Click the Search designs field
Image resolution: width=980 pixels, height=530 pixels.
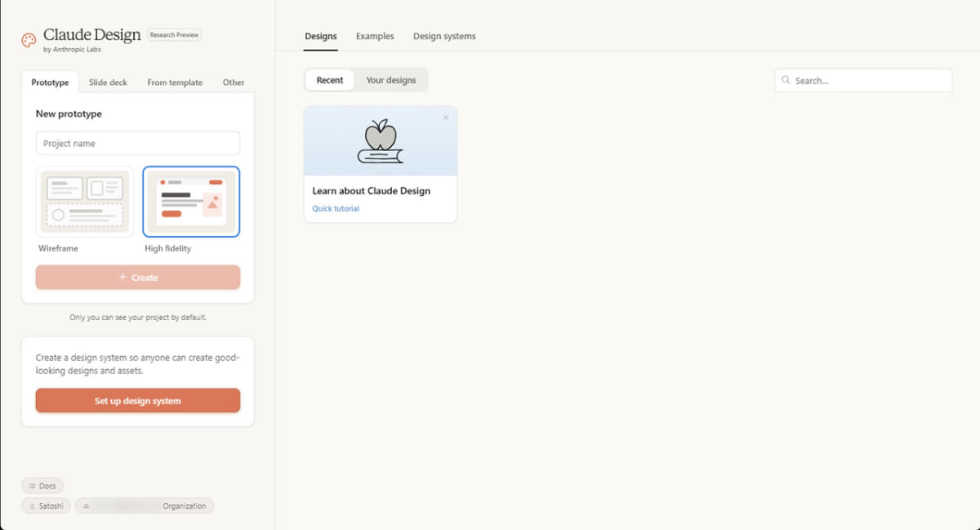tap(863, 80)
